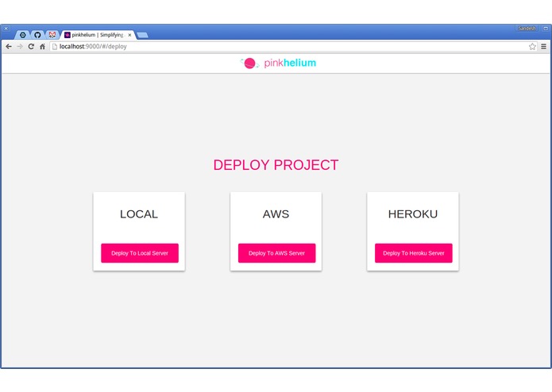Screen dimensions: 552x392
Task: Open the browser home page icon
Action: point(42,46)
